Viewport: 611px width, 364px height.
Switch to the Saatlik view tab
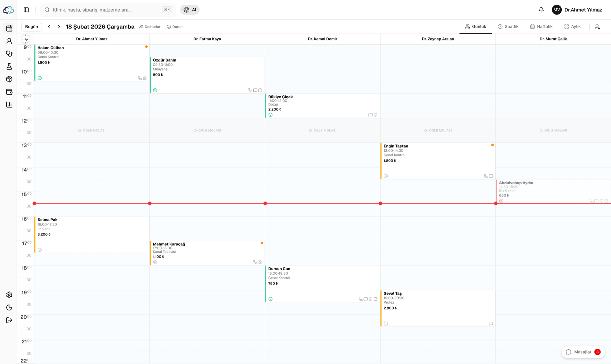(x=508, y=27)
